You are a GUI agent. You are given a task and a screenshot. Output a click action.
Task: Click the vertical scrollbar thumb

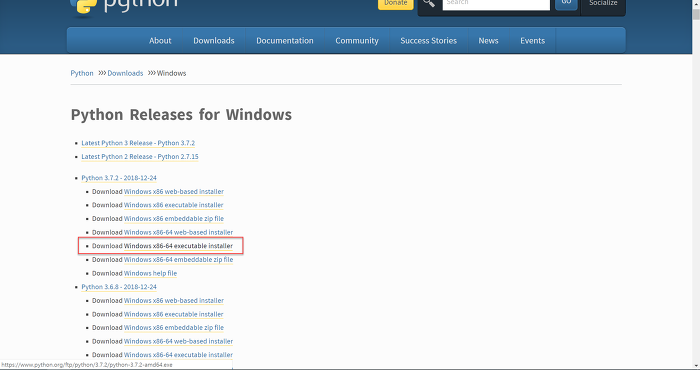[696, 14]
